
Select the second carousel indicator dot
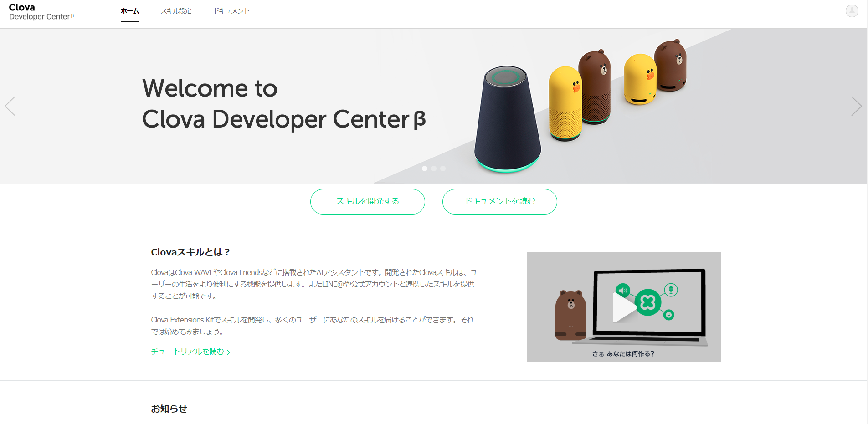(434, 169)
